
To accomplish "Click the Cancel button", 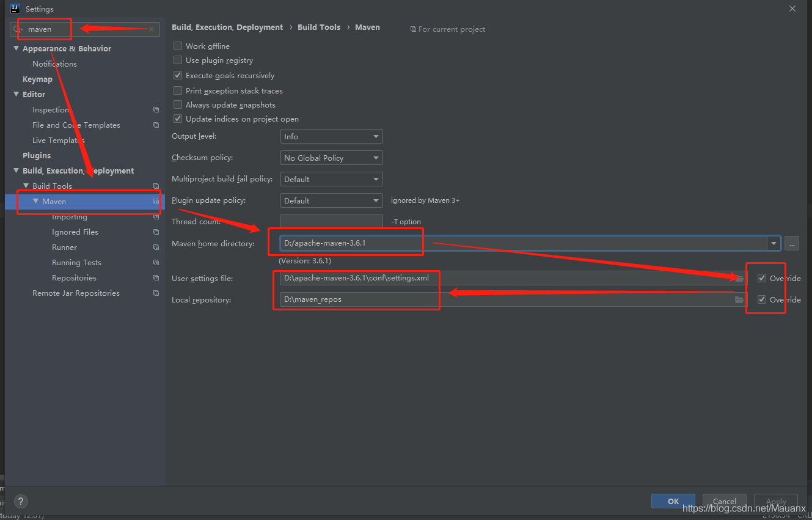I will coord(725,501).
